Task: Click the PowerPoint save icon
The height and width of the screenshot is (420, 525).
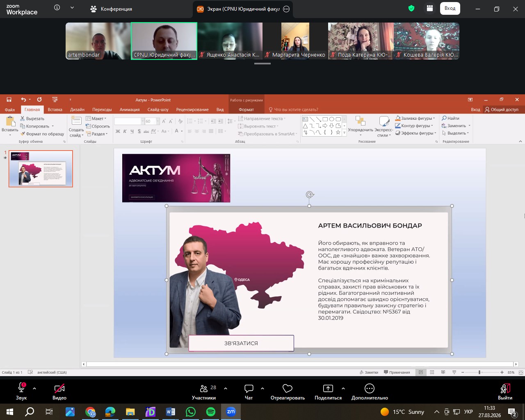Action: [9, 100]
